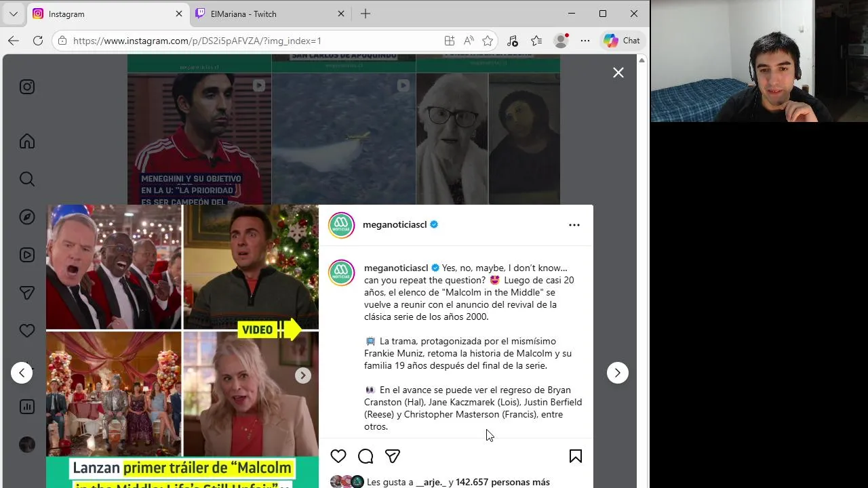Click meganoticiascl avatar in header
This screenshot has width=868, height=488.
[x=342, y=225]
